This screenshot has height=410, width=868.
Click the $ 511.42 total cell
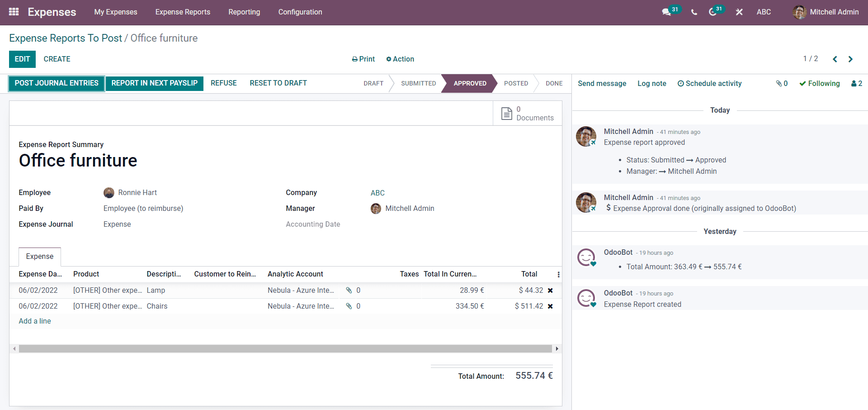tap(529, 306)
